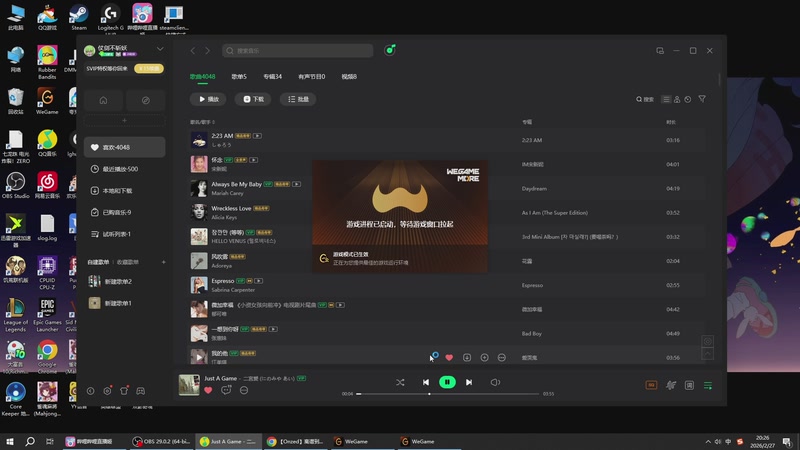Viewport: 800px width, 450px height.
Task: Go forward with the right arrow
Action: [208, 51]
